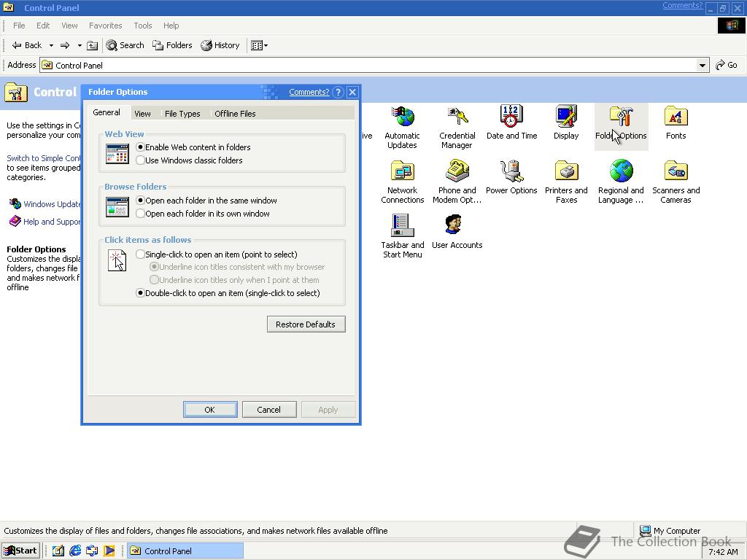Open the Credential Manager icon
This screenshot has width=747, height=560.
pyautogui.click(x=457, y=127)
